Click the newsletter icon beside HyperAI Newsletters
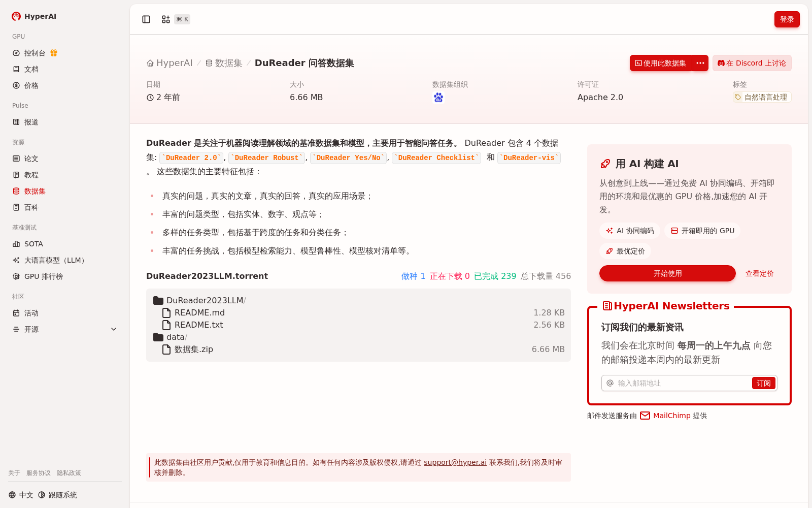The image size is (812, 508). pyautogui.click(x=607, y=306)
